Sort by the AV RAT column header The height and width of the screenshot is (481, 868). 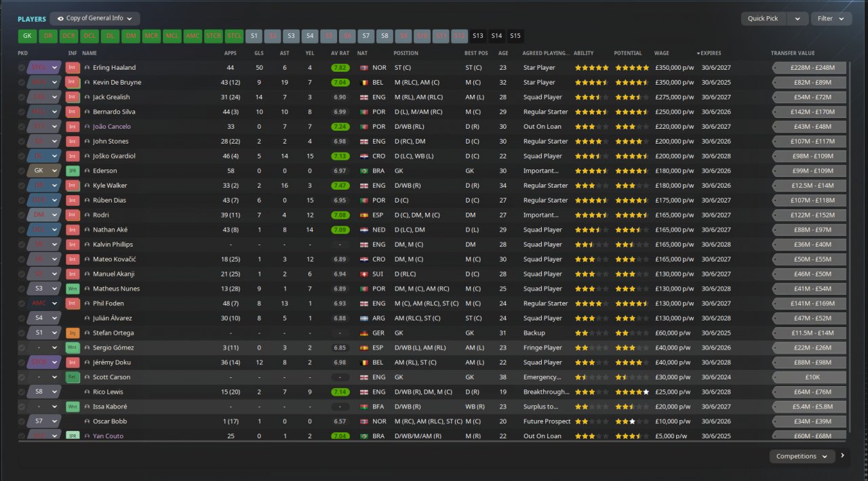tap(340, 53)
